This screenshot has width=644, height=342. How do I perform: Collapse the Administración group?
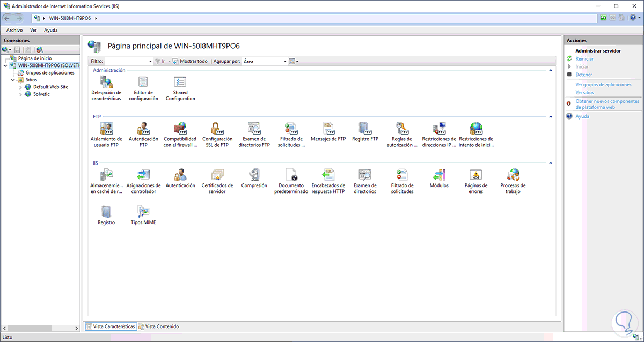(x=551, y=70)
